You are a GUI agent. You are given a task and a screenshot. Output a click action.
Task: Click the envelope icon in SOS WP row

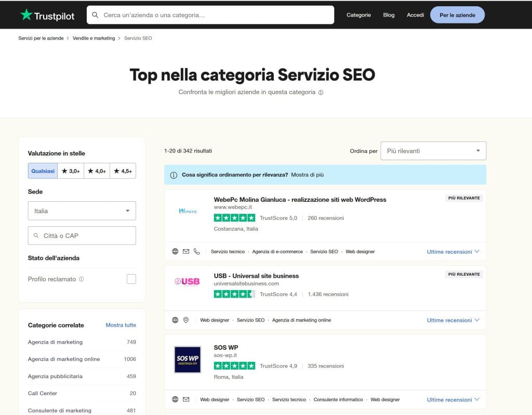point(186,400)
